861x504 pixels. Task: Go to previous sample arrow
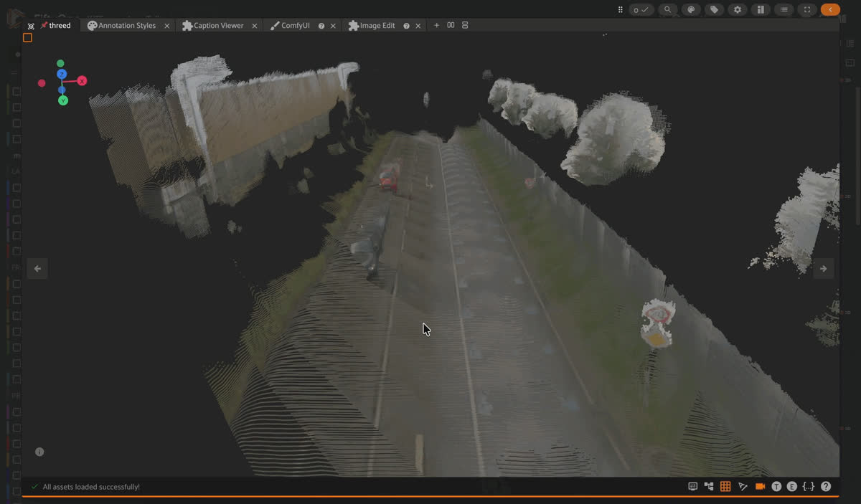[37, 269]
